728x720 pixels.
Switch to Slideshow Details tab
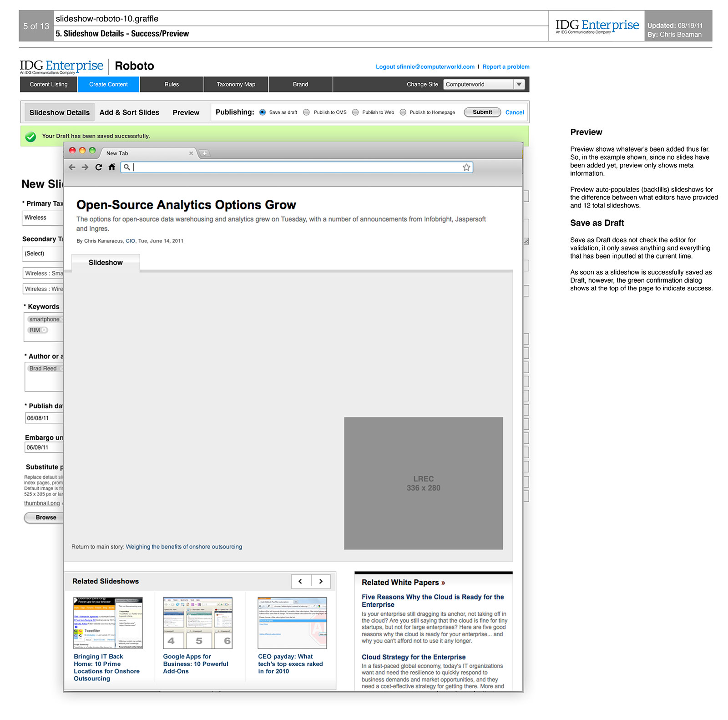[x=60, y=112]
